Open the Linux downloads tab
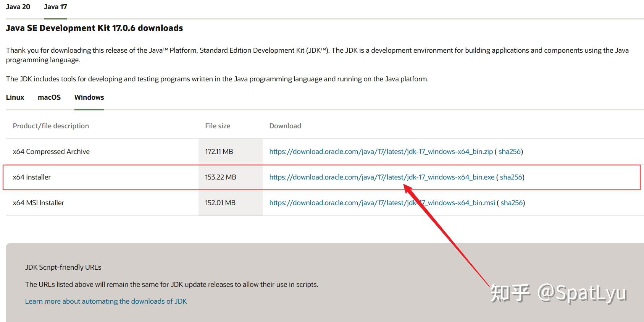 (15, 97)
